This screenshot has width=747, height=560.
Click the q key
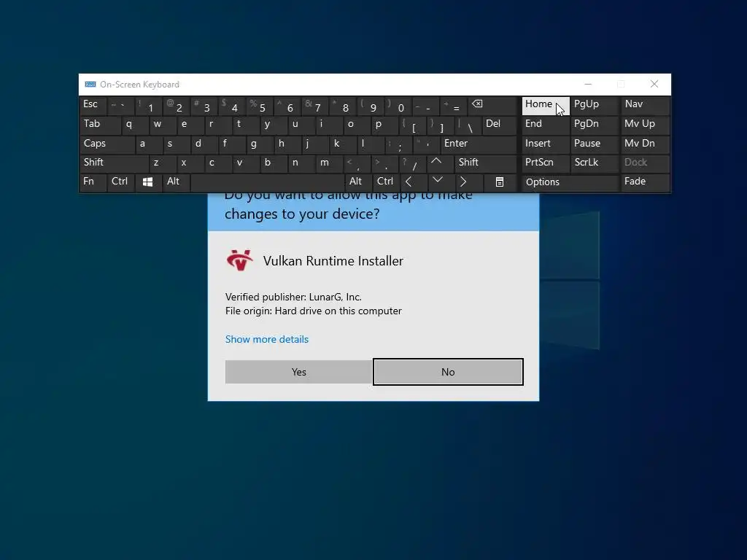(134, 124)
